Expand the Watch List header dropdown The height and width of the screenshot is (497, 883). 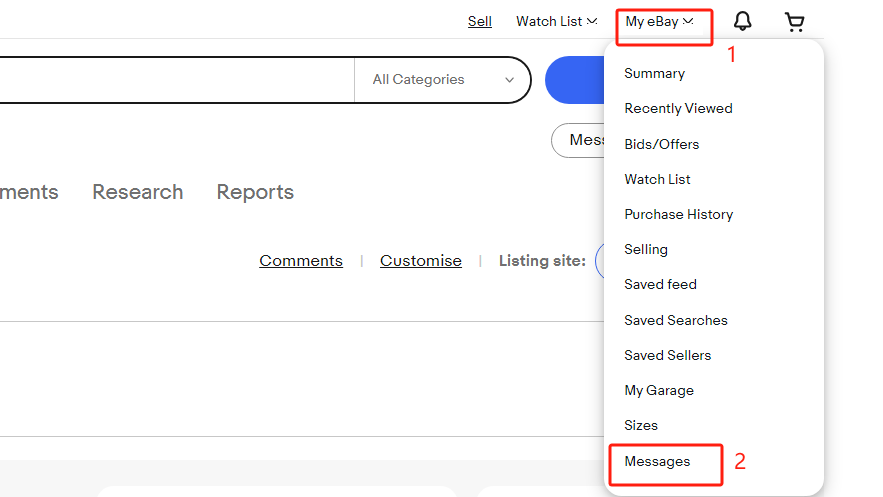556,21
